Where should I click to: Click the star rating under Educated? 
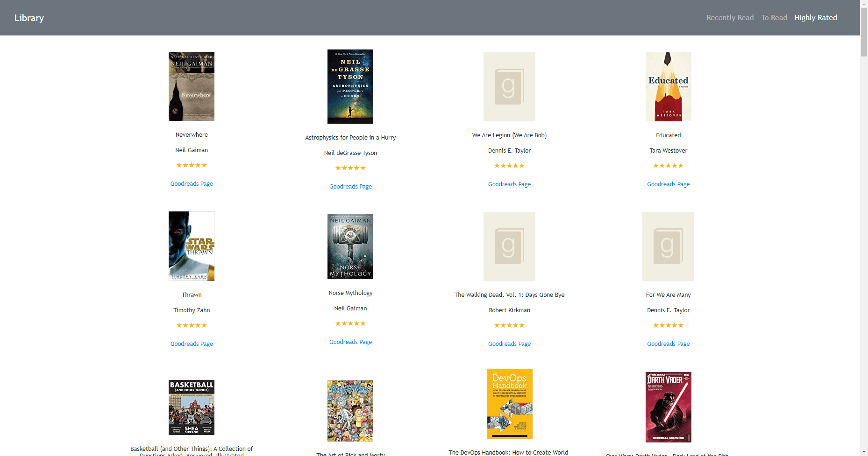(668, 166)
